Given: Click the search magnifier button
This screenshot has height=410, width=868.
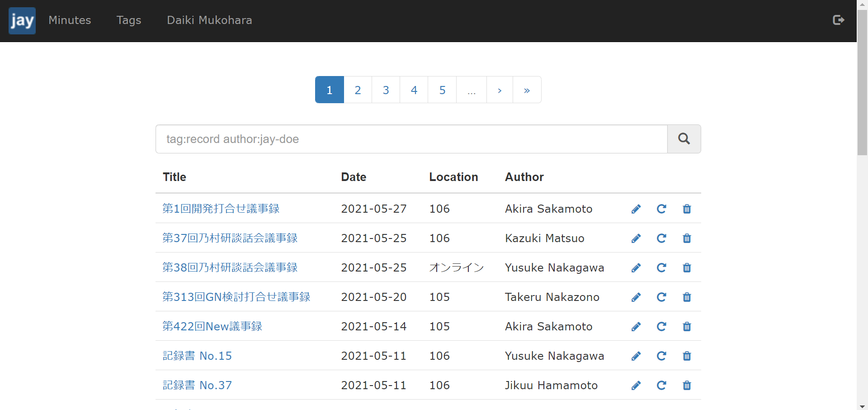Looking at the screenshot, I should 684,139.
